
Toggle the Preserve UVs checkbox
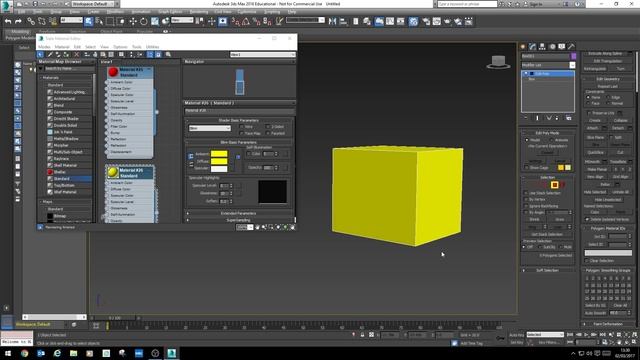[x=589, y=113]
